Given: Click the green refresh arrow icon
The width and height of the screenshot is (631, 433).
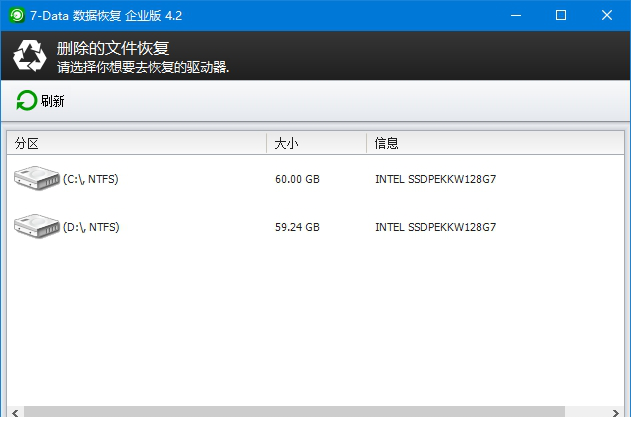Looking at the screenshot, I should (x=27, y=101).
